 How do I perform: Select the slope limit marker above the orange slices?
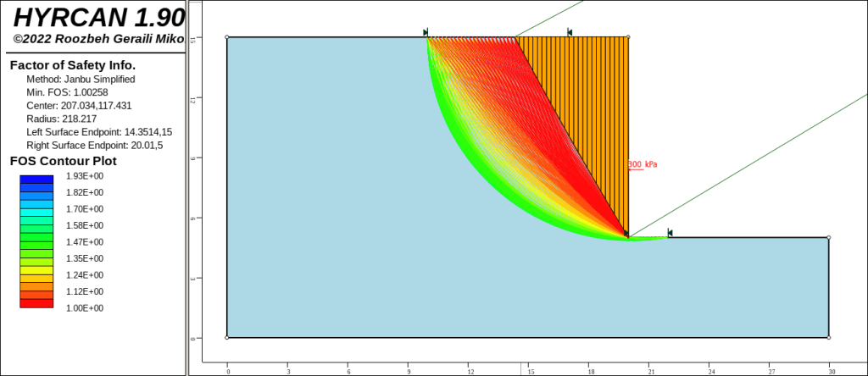pyautogui.click(x=570, y=33)
